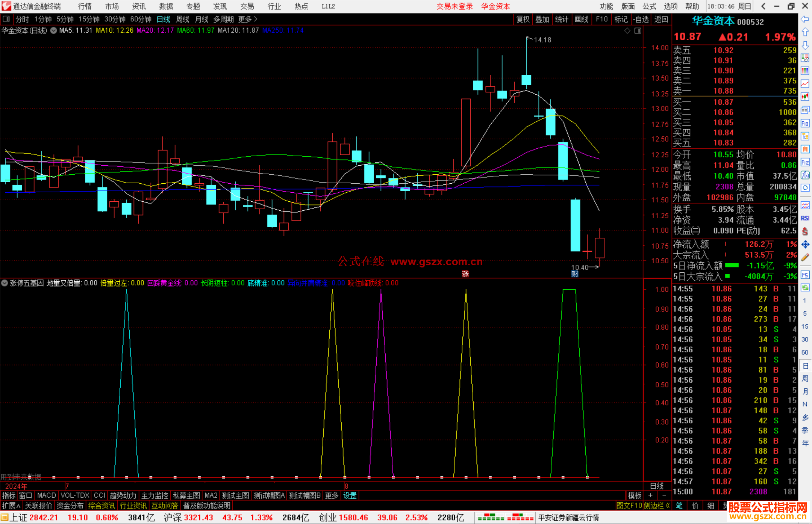
Task: Click the 复权 button above chart
Action: (x=523, y=19)
